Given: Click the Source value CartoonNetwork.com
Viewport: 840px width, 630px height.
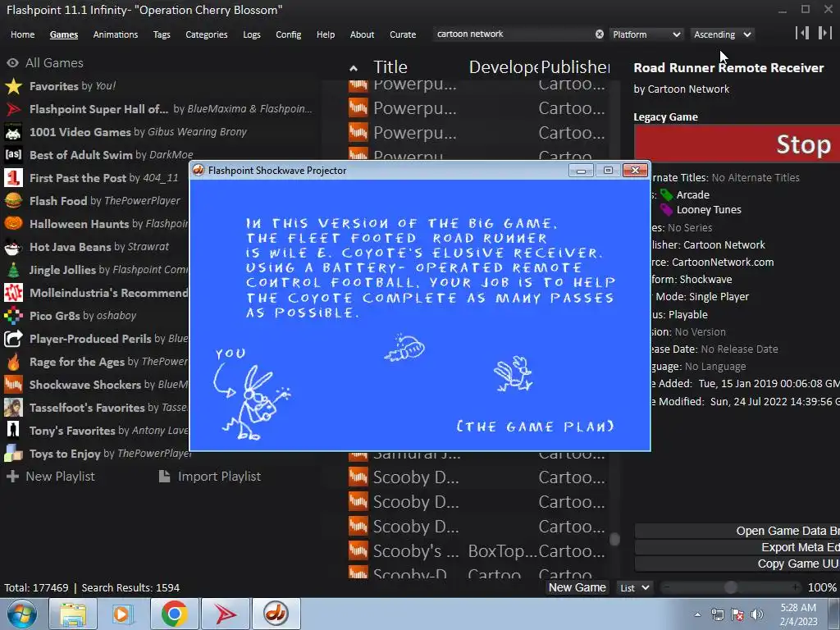Looking at the screenshot, I should click(723, 262).
